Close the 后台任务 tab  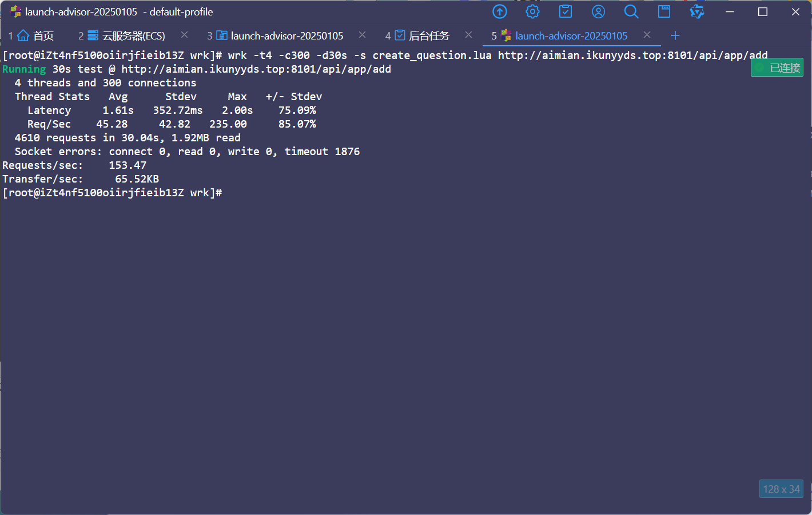pos(468,35)
